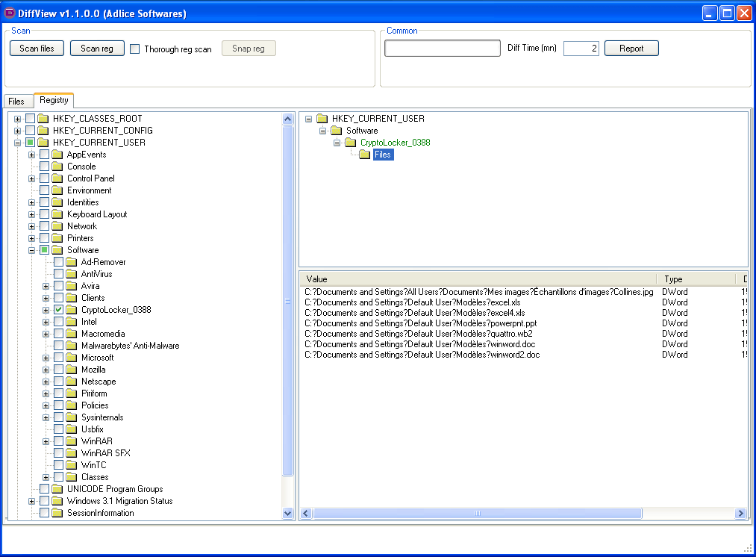
Task: Click the Avira folder icon
Action: tap(72, 286)
